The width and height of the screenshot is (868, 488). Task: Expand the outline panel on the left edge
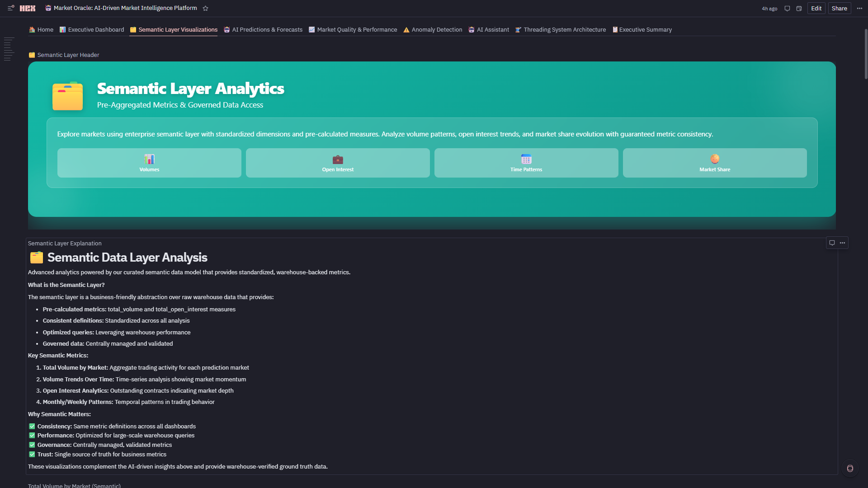point(9,49)
